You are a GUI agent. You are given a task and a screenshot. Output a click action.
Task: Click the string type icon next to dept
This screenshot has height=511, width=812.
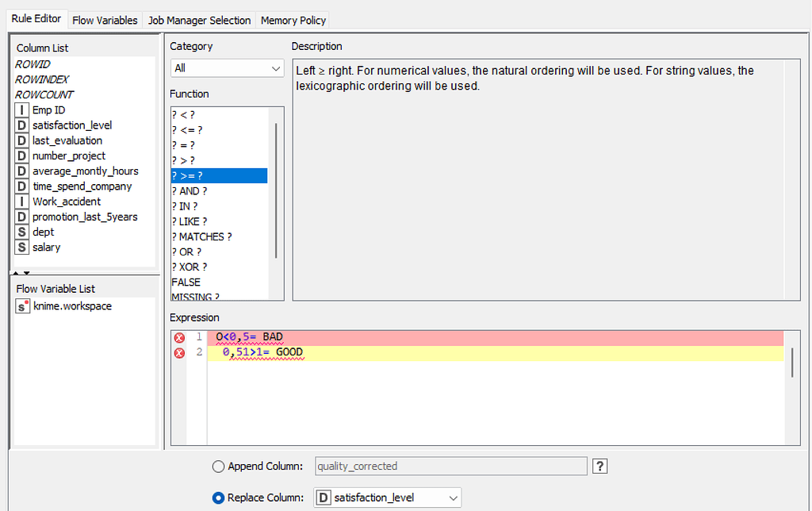[21, 232]
